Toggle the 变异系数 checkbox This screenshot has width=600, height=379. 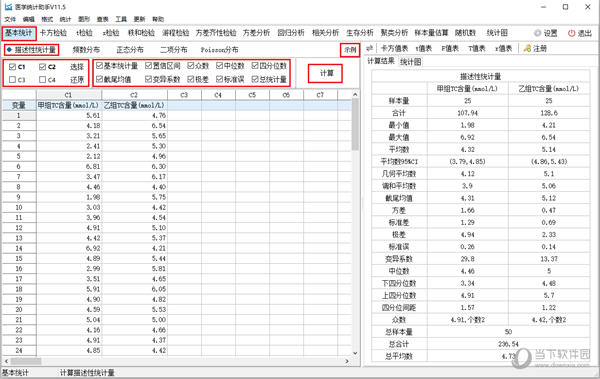[x=148, y=79]
